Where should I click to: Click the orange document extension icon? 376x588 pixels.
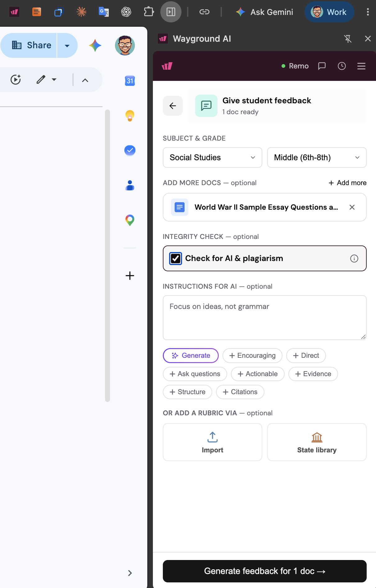[37, 12]
